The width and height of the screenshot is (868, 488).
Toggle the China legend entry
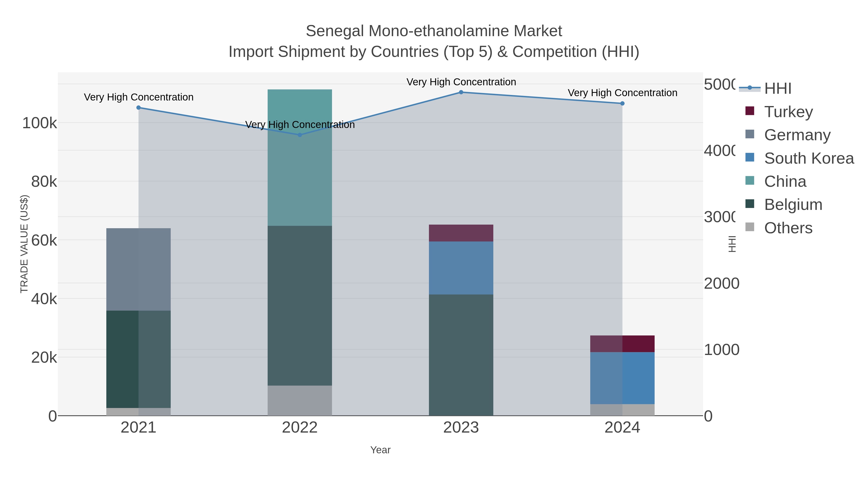776,181
